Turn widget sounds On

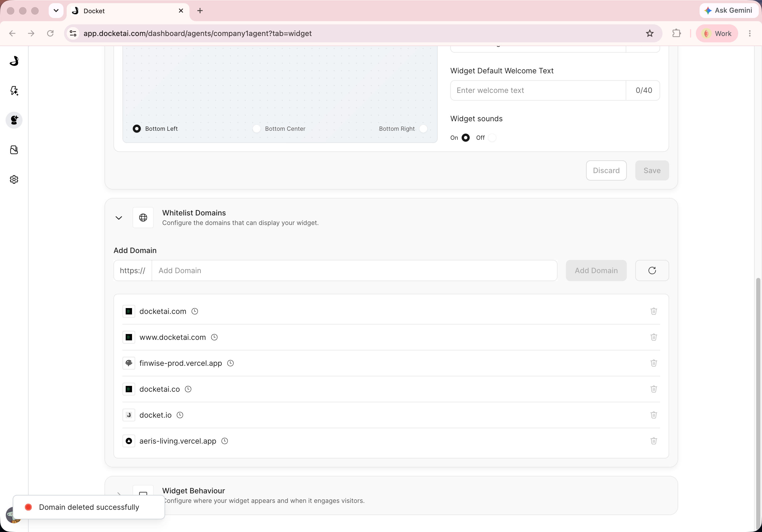tap(466, 137)
